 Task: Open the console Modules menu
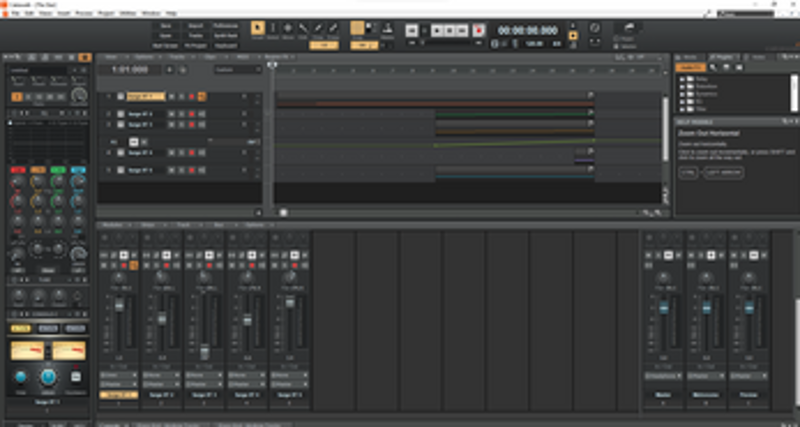tap(112, 224)
